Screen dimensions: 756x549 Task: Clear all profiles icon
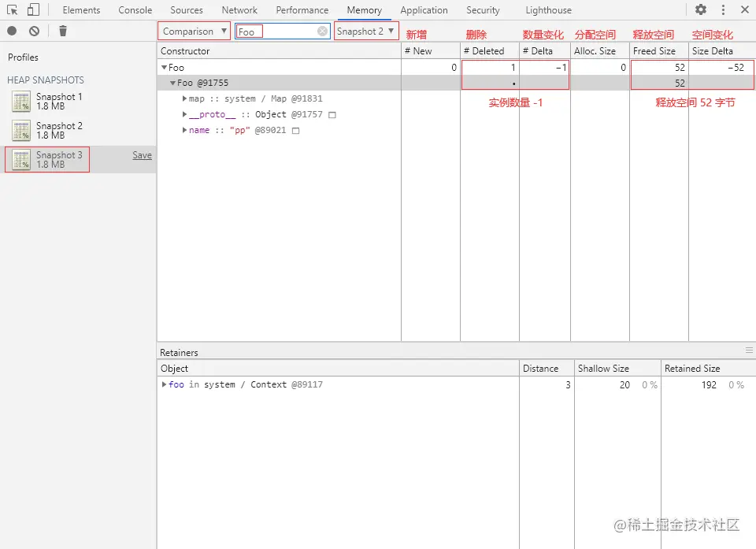pos(34,32)
